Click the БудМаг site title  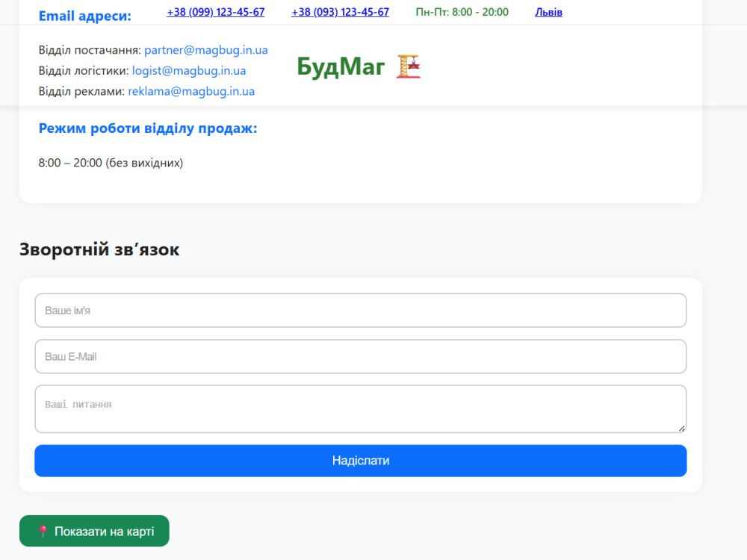click(x=340, y=66)
